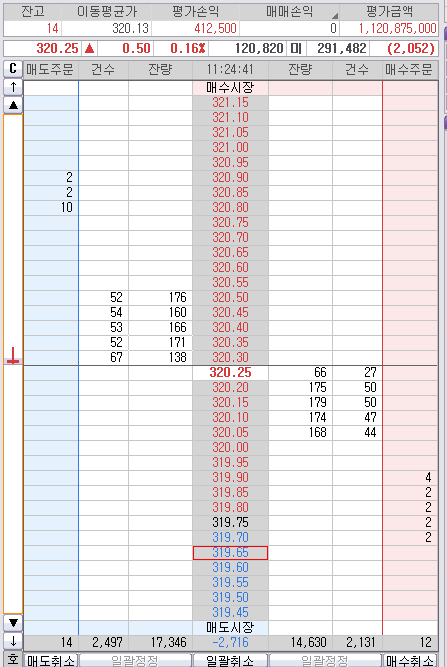Click total difference -2,716 at bottom
Viewport: 447px width, 667px height.
coord(230,642)
